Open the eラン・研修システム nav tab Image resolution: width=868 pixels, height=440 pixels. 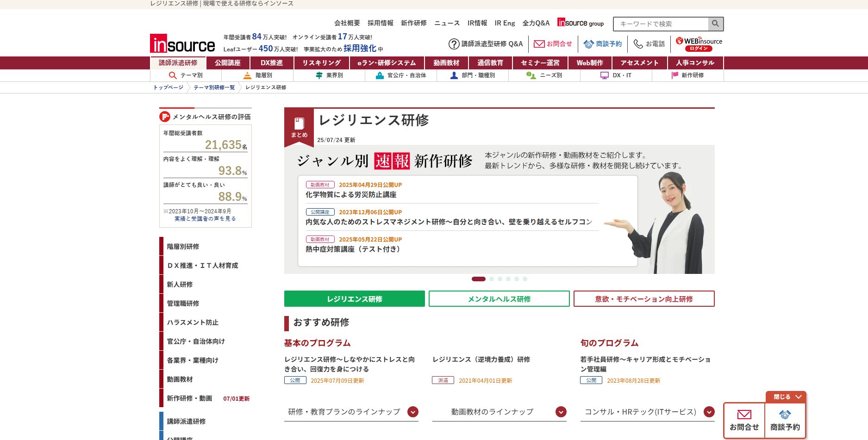click(387, 63)
